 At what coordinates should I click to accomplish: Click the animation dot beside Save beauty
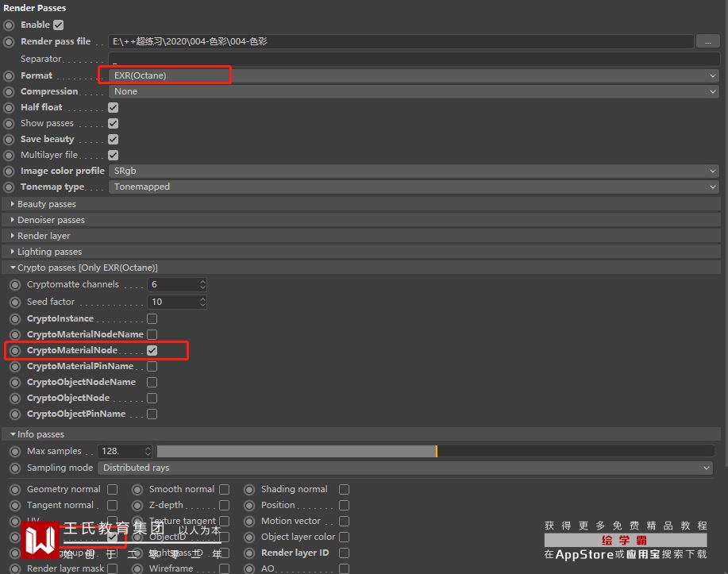pos(9,139)
